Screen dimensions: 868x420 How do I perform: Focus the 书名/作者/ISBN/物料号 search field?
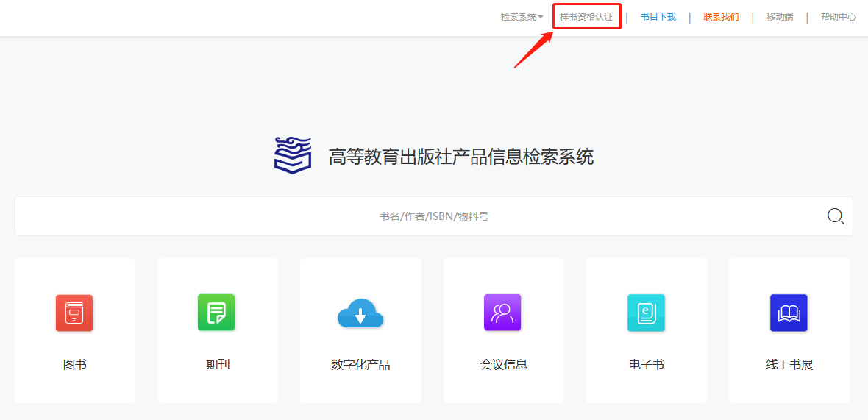tap(434, 216)
